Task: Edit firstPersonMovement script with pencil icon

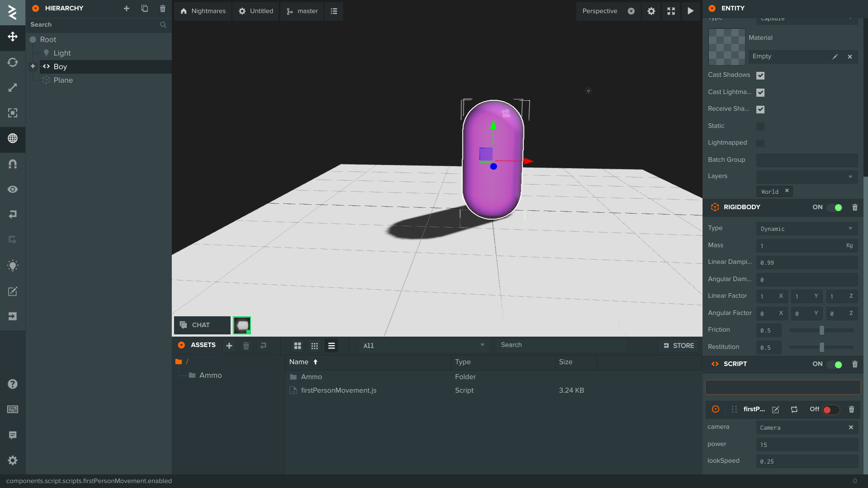Action: [x=775, y=409]
